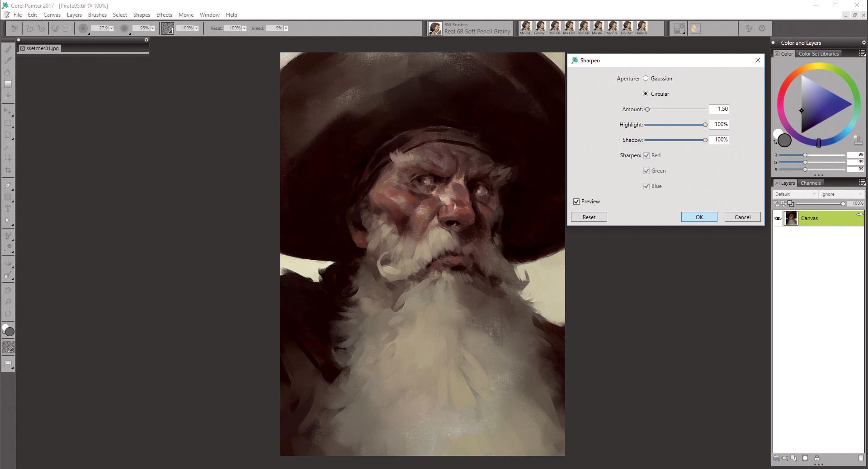
Task: Close the Layers panel tab via X box
Action: [x=777, y=183]
